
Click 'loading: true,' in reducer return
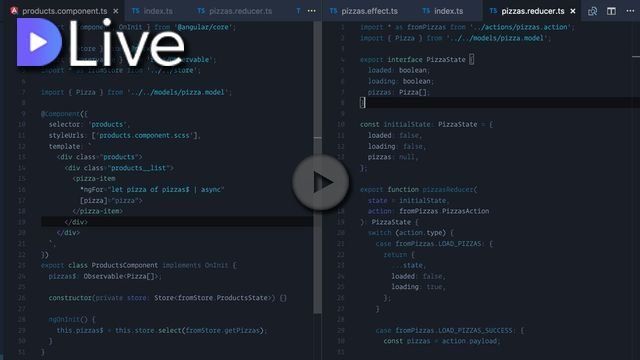coord(418,287)
